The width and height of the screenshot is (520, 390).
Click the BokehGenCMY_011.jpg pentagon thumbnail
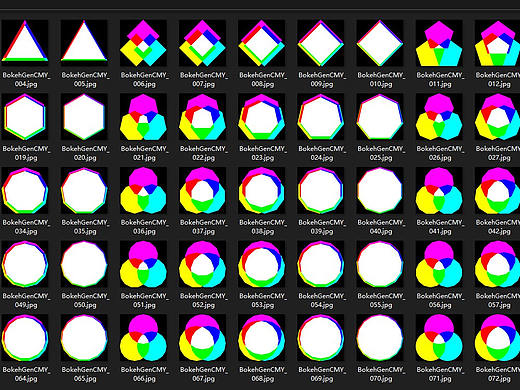point(439,43)
